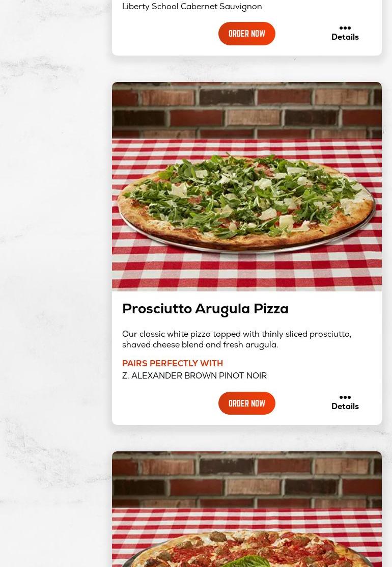Click the Prosciutto Arugula Pizza title
The image size is (392, 567).
pyautogui.click(x=205, y=309)
